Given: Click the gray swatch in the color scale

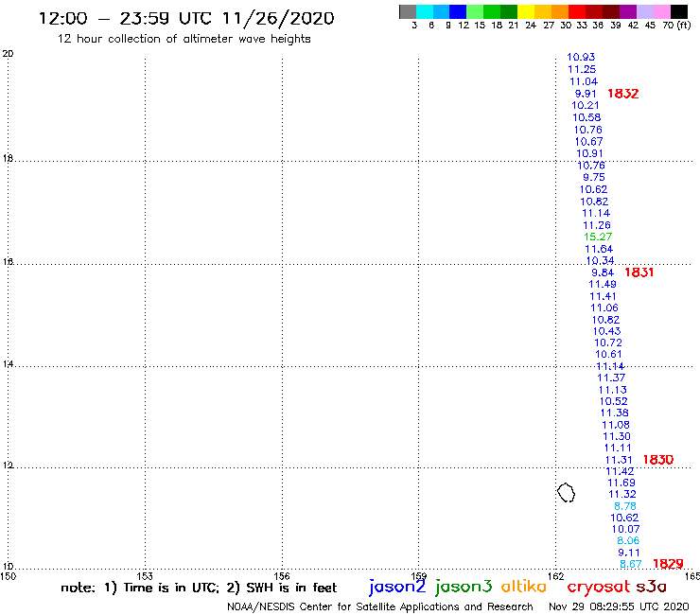Looking at the screenshot, I should coord(408,11).
